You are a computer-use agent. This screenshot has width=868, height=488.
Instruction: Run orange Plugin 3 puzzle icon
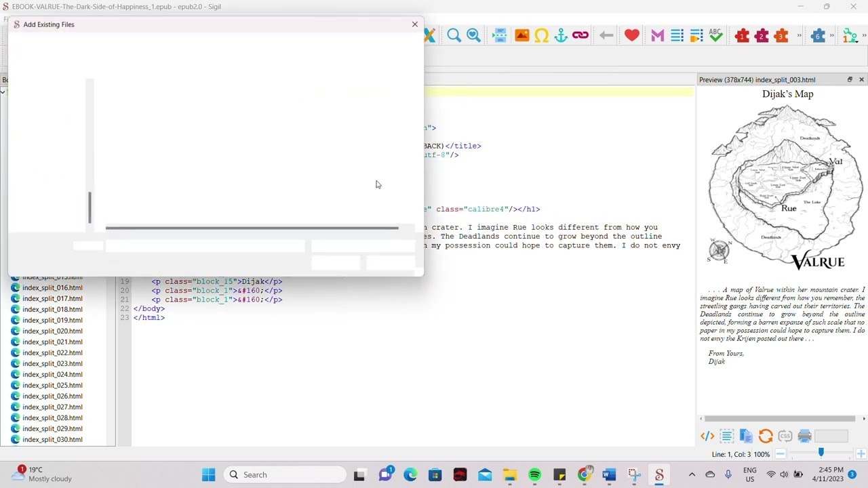click(781, 35)
